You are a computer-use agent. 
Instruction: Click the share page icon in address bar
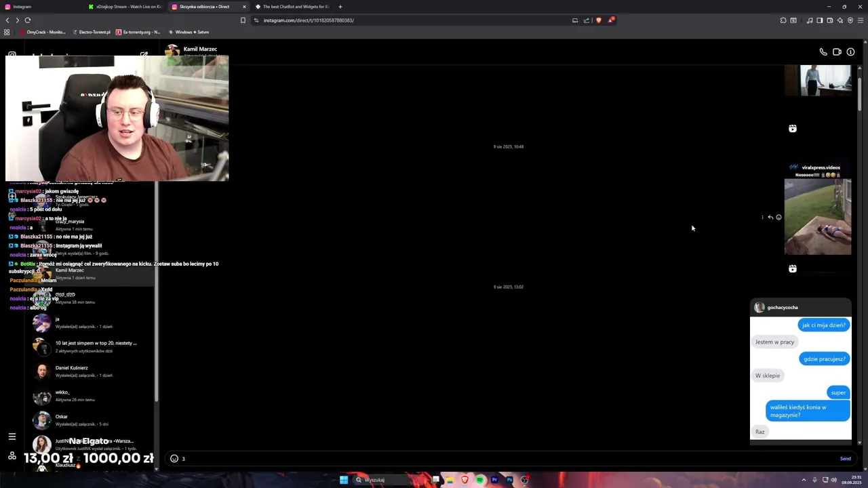pyautogui.click(x=587, y=20)
